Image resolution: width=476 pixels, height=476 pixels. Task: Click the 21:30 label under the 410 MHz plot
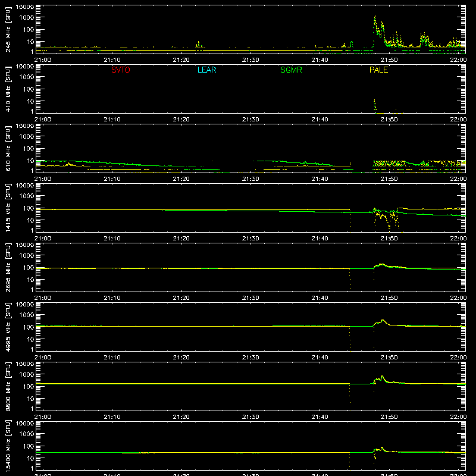[250, 120]
